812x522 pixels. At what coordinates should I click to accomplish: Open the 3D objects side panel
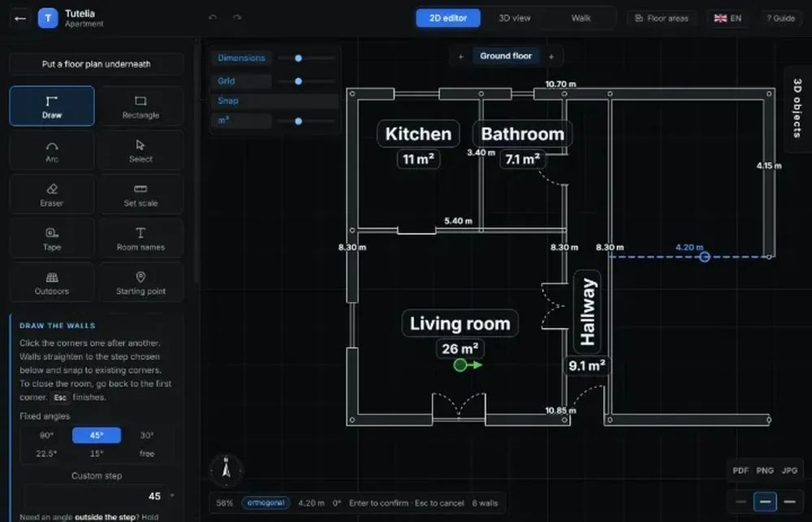(x=798, y=108)
